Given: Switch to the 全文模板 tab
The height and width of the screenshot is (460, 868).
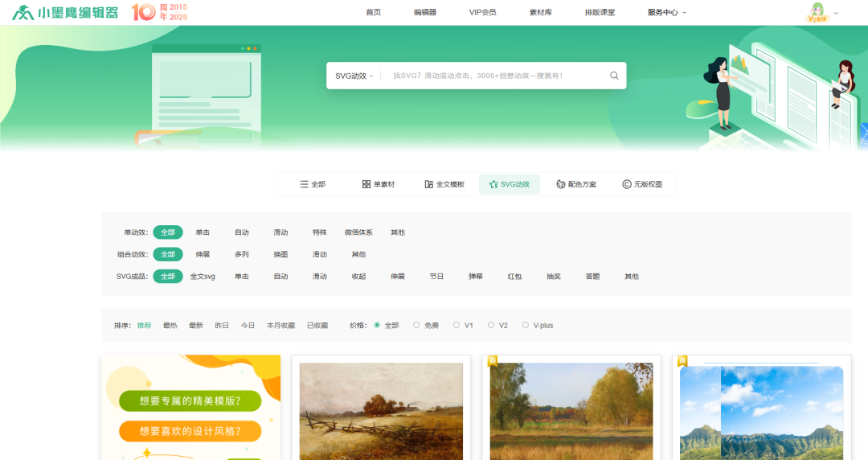Looking at the screenshot, I should [444, 184].
